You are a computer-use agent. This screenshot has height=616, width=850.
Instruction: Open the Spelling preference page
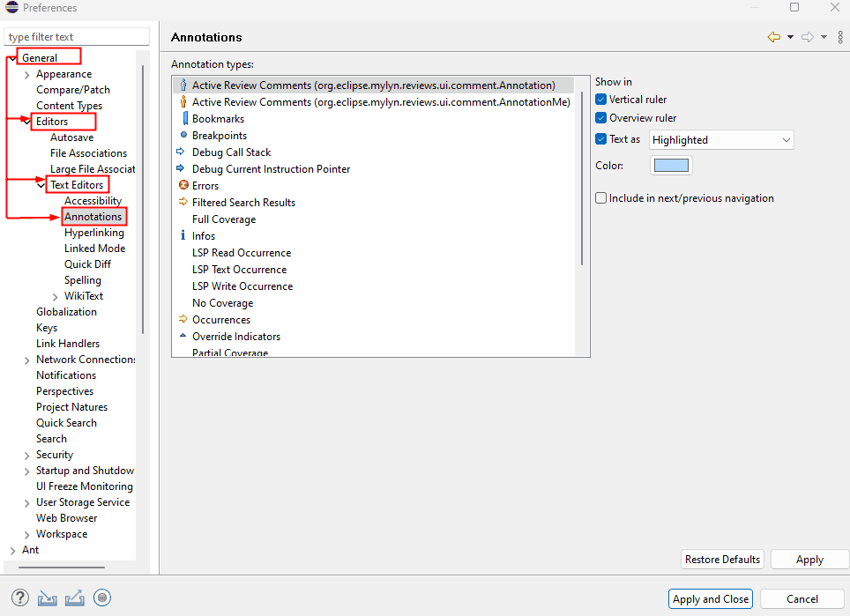pos(83,280)
